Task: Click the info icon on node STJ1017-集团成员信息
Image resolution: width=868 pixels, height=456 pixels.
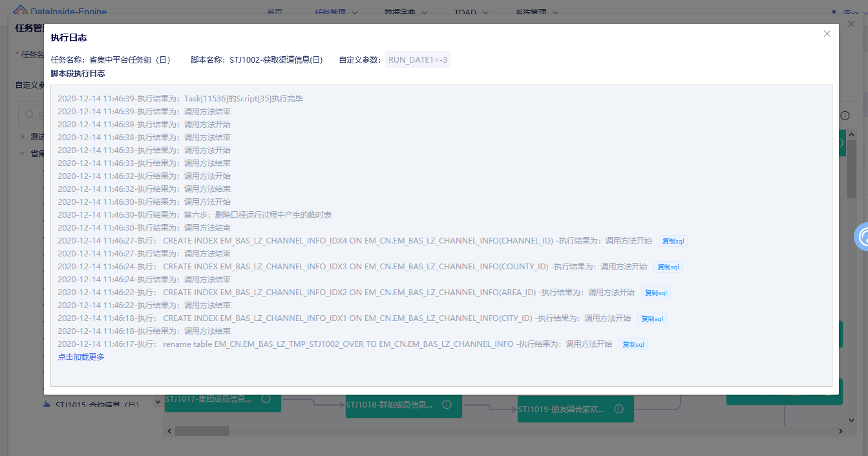Action: coord(266,399)
